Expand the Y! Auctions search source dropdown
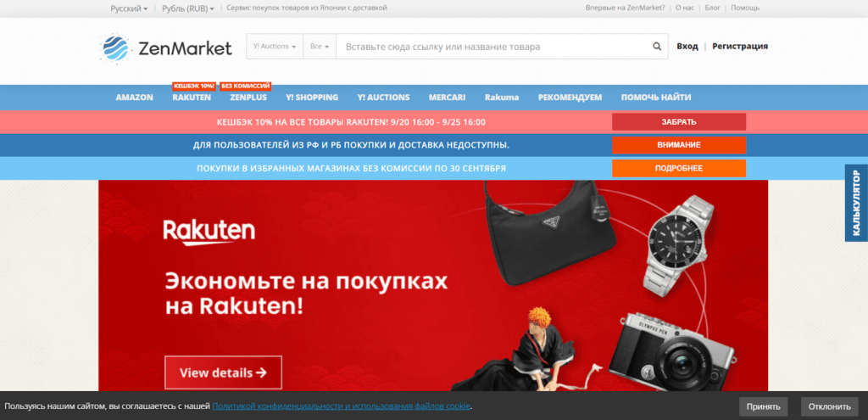The height and width of the screenshot is (420, 868). [x=275, y=47]
